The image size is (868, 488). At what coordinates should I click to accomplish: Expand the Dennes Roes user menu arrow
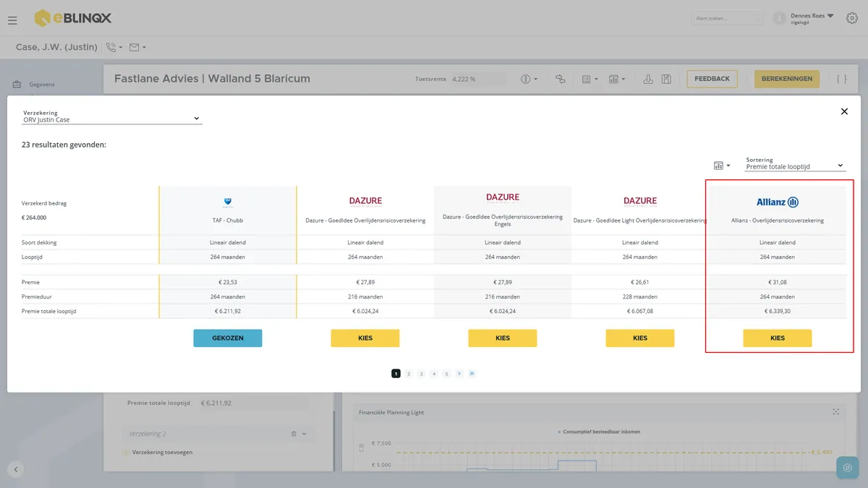(830, 15)
